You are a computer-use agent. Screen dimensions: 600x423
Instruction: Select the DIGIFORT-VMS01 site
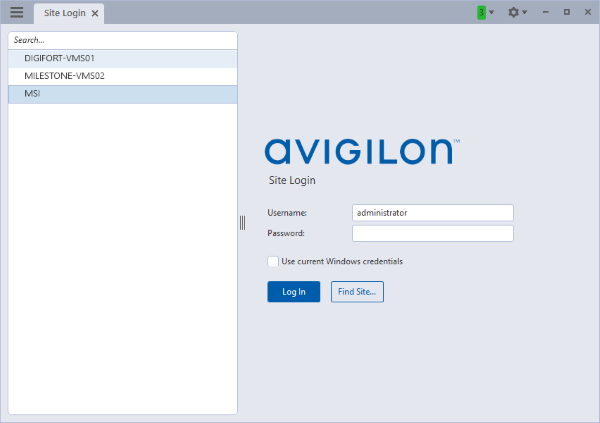pyautogui.click(x=123, y=59)
